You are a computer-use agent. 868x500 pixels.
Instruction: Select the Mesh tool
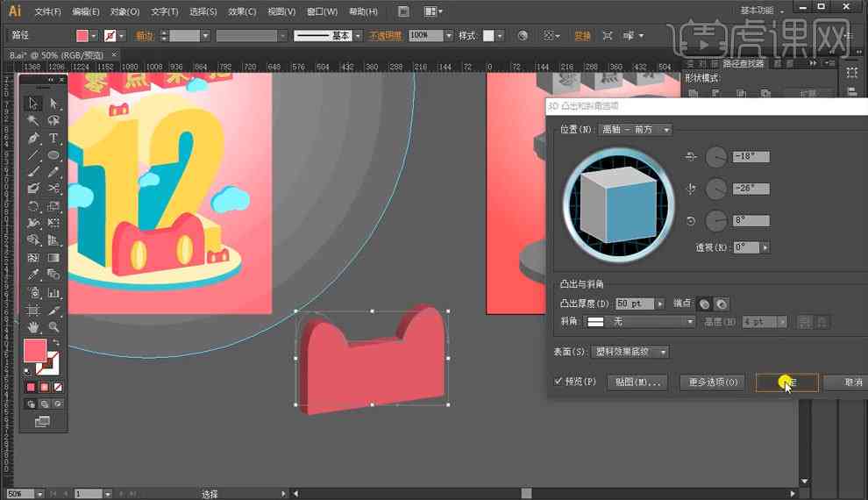[x=32, y=258]
